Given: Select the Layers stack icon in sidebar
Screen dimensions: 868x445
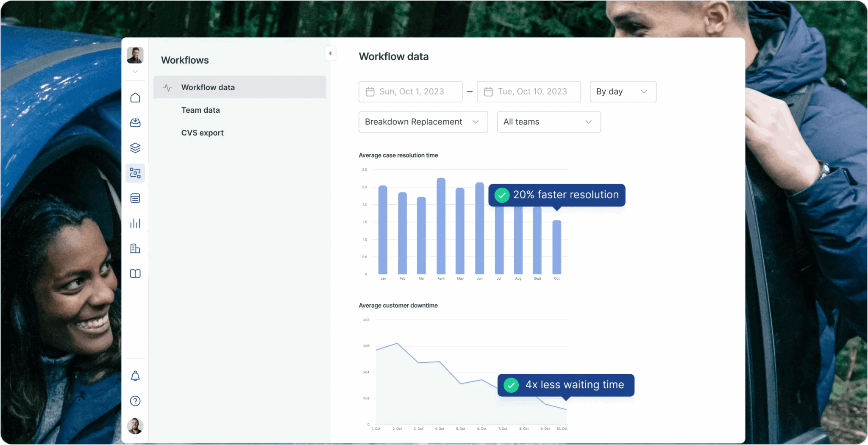Looking at the screenshot, I should [135, 148].
